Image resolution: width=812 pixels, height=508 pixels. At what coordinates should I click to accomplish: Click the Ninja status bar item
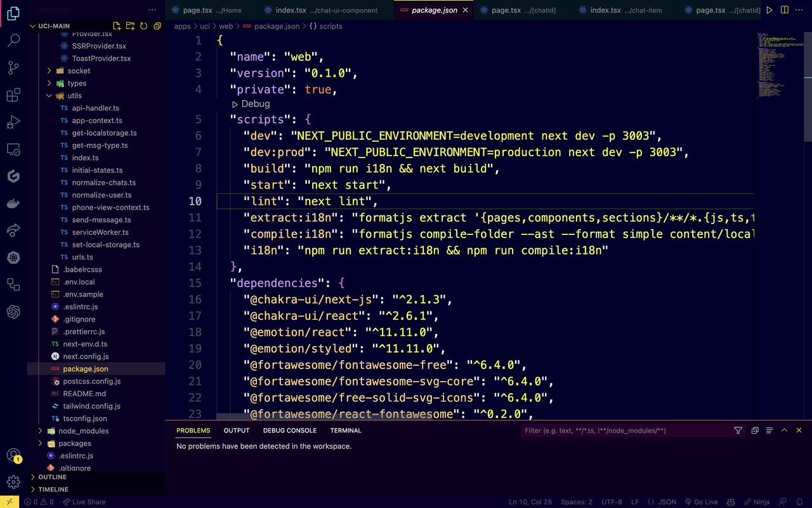[x=756, y=502]
